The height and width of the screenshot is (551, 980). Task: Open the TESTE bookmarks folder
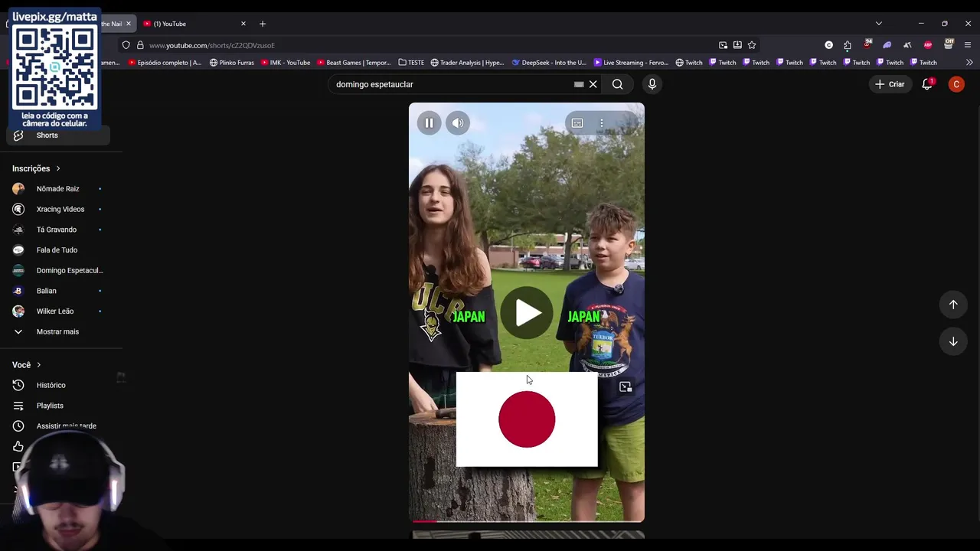(411, 63)
